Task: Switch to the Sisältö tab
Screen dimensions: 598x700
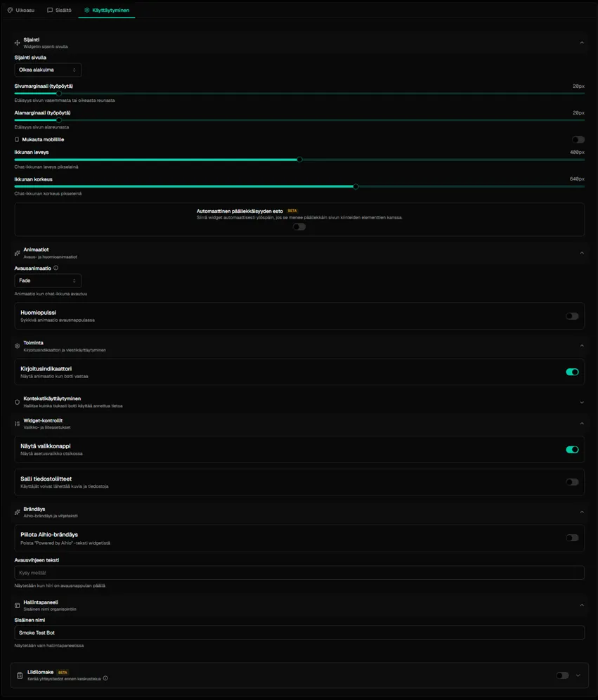Action: point(59,11)
